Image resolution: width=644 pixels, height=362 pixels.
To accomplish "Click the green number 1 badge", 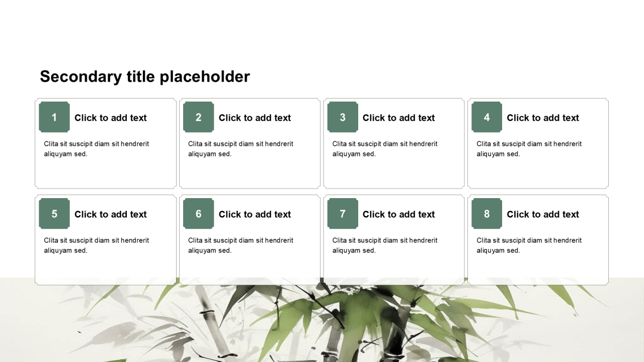I will 54,117.
